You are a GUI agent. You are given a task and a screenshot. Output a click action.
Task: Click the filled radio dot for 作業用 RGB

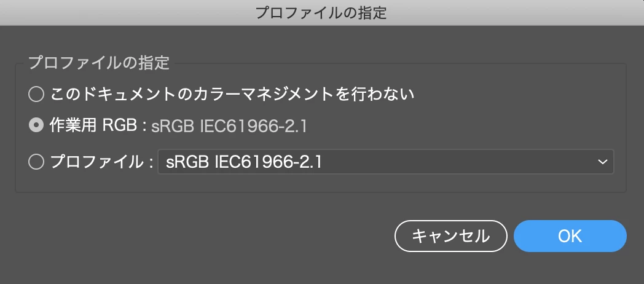tap(36, 125)
